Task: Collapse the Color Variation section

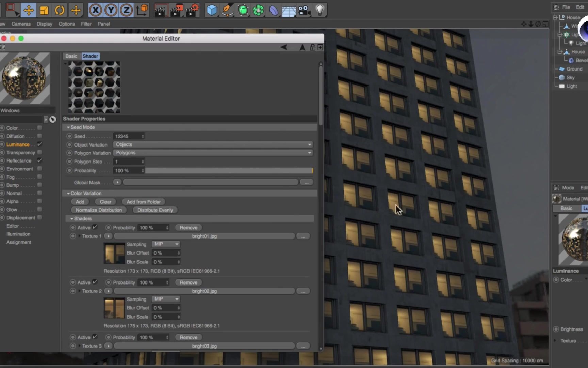Action: tap(68, 193)
